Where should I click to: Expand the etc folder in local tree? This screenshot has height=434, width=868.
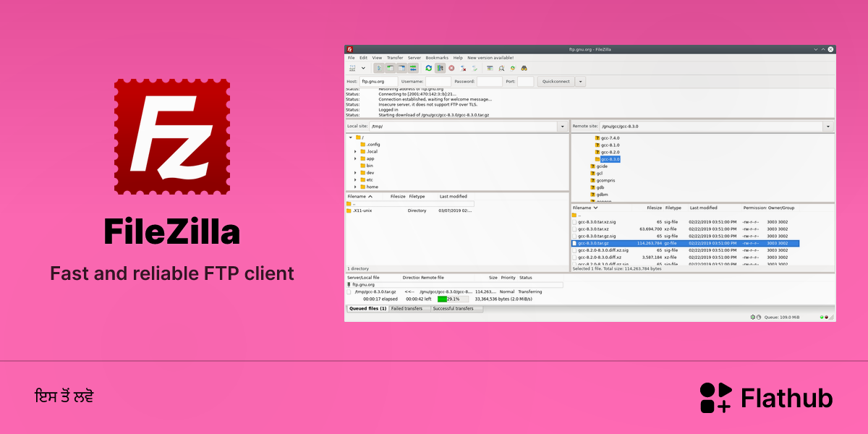[x=355, y=179]
